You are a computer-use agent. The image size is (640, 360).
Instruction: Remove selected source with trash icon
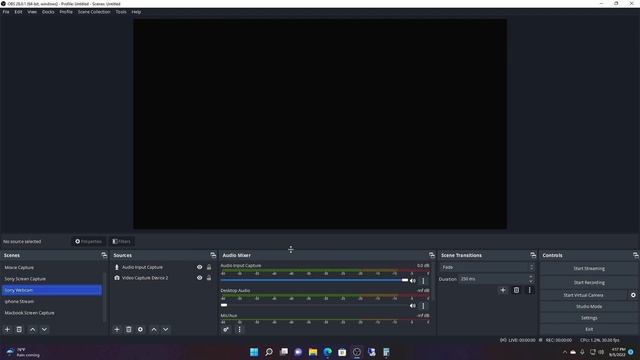tap(129, 329)
